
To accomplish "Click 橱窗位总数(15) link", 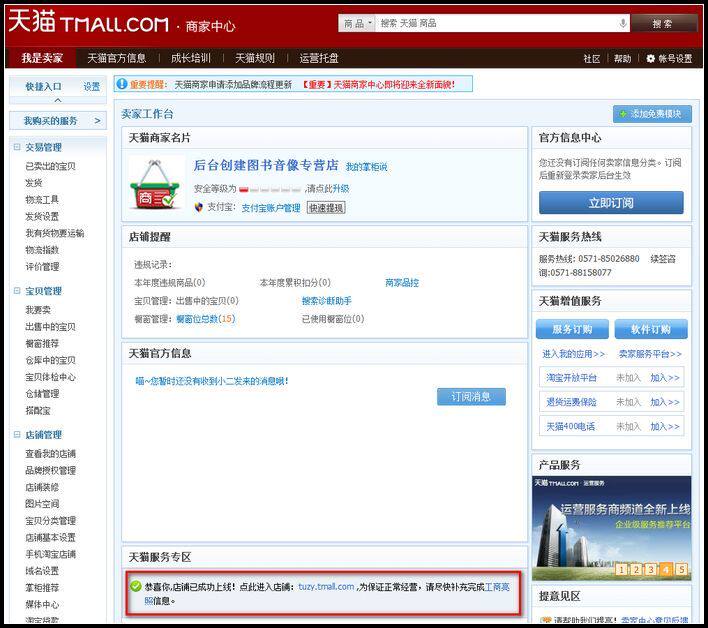I will [205, 319].
